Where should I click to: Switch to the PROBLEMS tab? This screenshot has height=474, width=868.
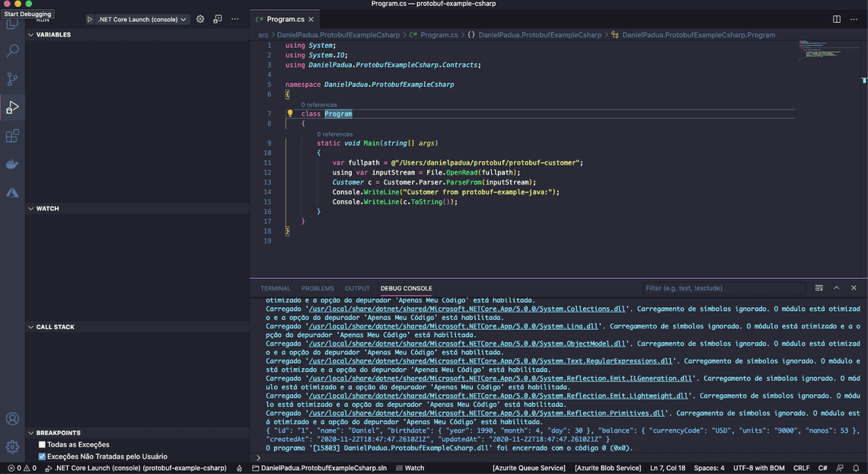[x=317, y=288]
